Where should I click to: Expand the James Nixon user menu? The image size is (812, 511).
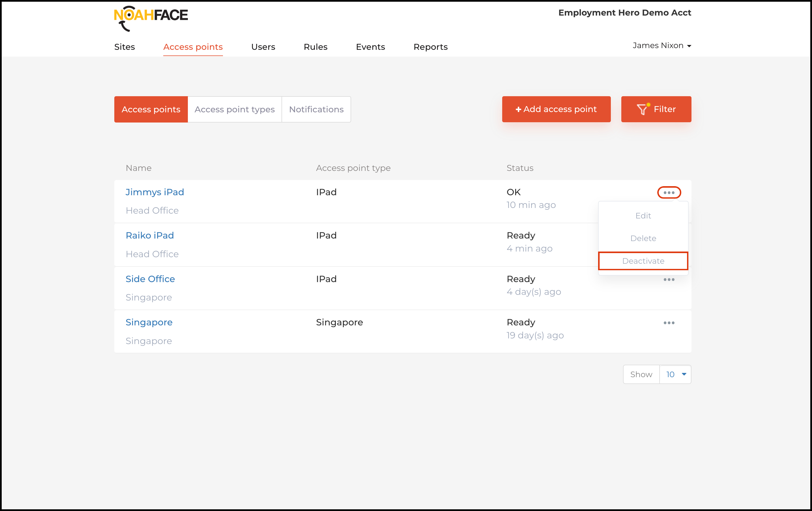point(661,46)
